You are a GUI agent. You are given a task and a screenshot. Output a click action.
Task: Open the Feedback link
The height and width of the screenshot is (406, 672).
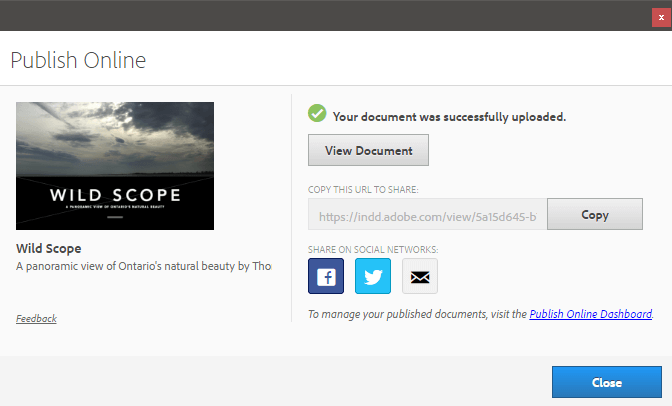point(36,319)
